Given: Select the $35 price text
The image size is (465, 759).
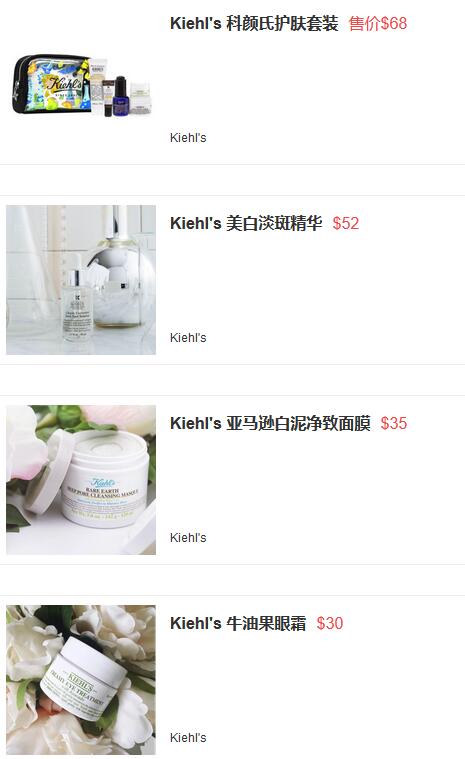Looking at the screenshot, I should coord(393,423).
